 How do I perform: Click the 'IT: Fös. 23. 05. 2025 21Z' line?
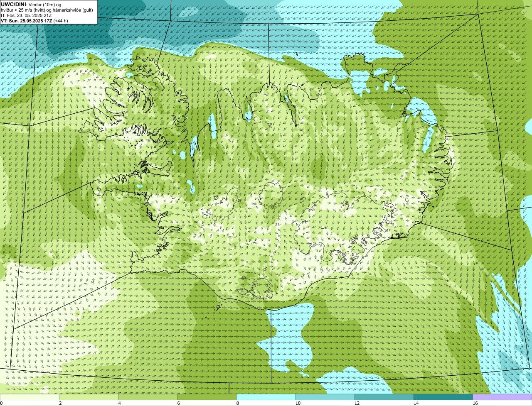tap(26, 15)
